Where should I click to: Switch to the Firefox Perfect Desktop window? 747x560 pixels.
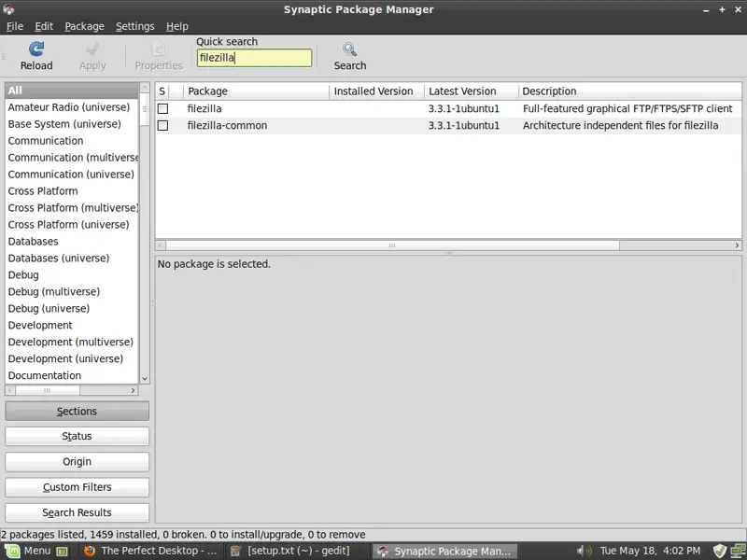pyautogui.click(x=150, y=551)
